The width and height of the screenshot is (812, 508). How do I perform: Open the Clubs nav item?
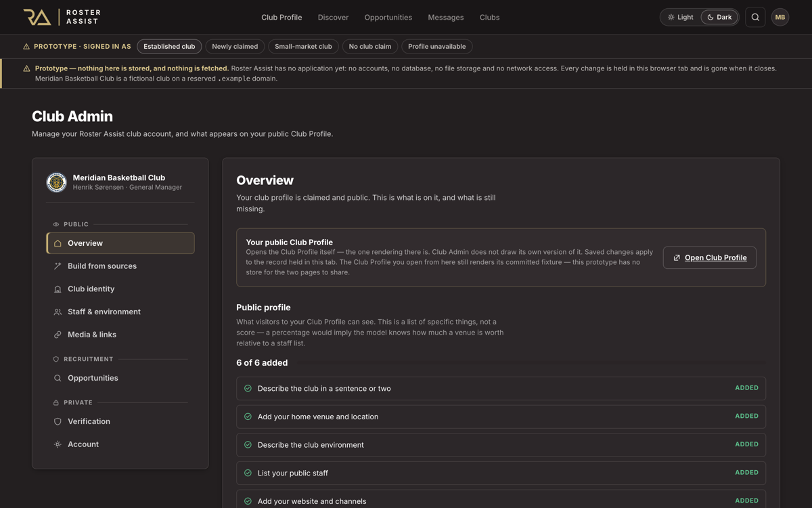click(x=489, y=17)
